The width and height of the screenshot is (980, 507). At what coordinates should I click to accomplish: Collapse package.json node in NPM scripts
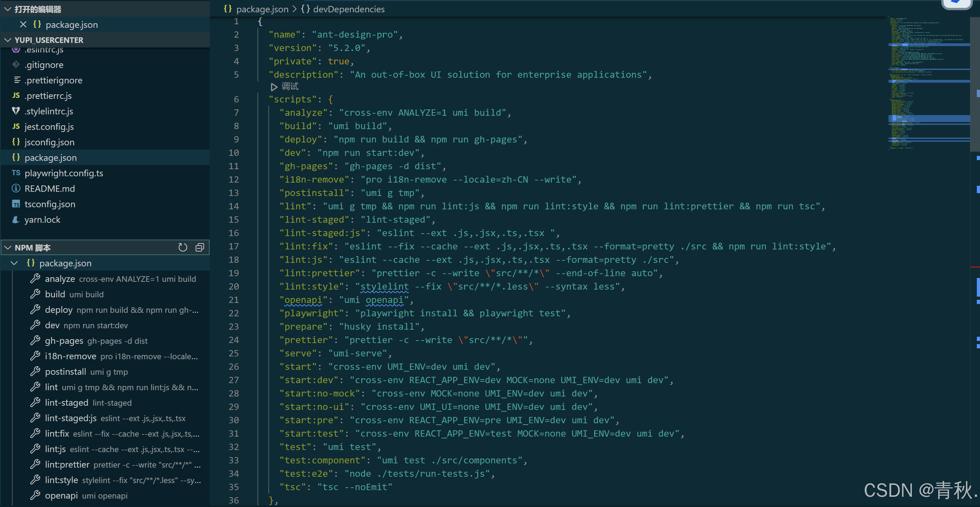point(14,263)
